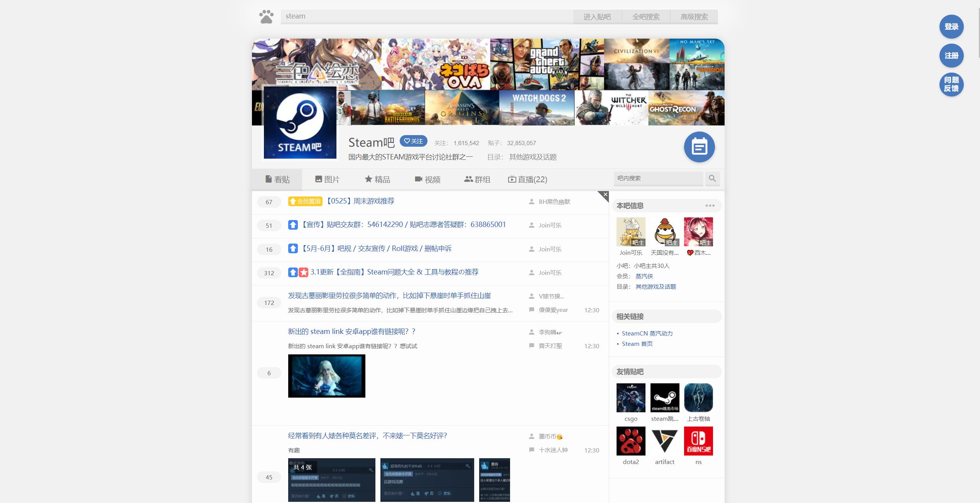980x503 pixels.
Task: Click the paw logo beside search bar
Action: [x=266, y=17]
